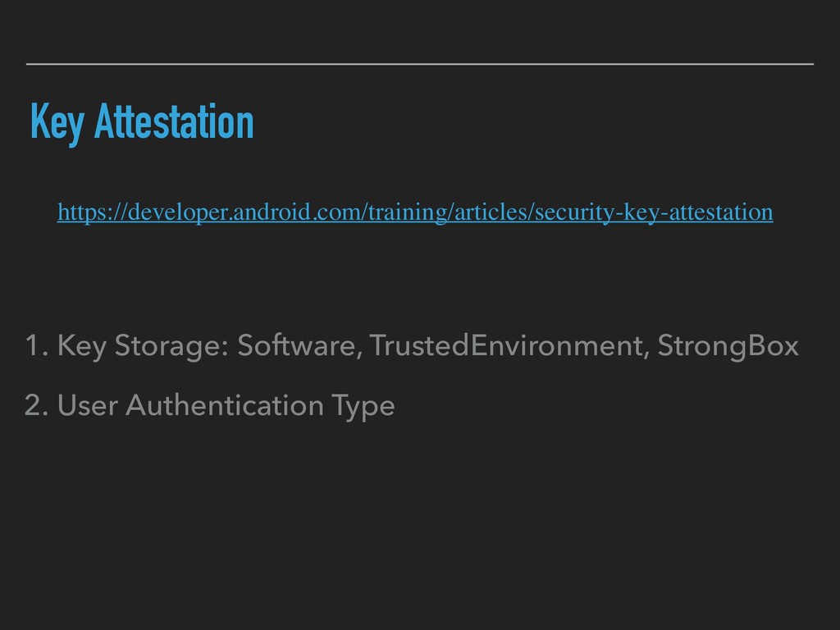Click the word "Attestation" in the title
This screenshot has height=630, width=840.
(173, 124)
